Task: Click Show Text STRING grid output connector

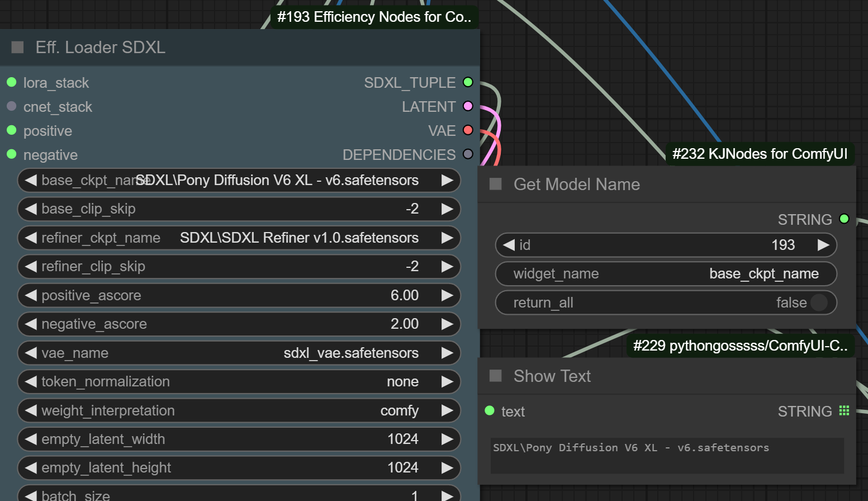Action: pyautogui.click(x=844, y=411)
